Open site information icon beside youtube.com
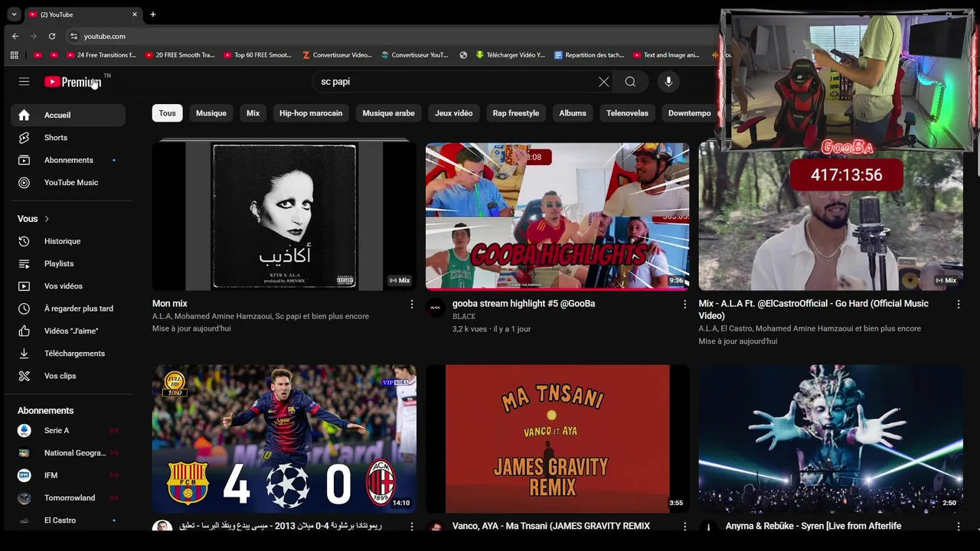Screen dimensions: 980x551 73,36
